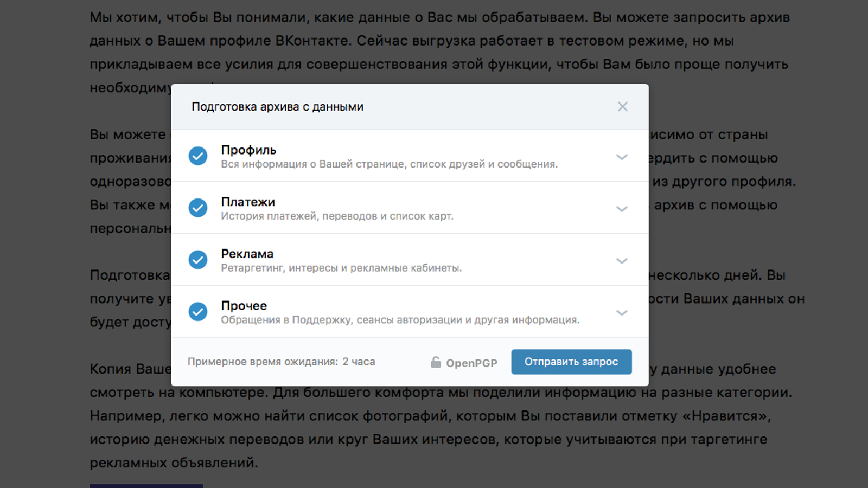Click the Реклама row title
This screenshot has height=488, width=868.
click(247, 254)
